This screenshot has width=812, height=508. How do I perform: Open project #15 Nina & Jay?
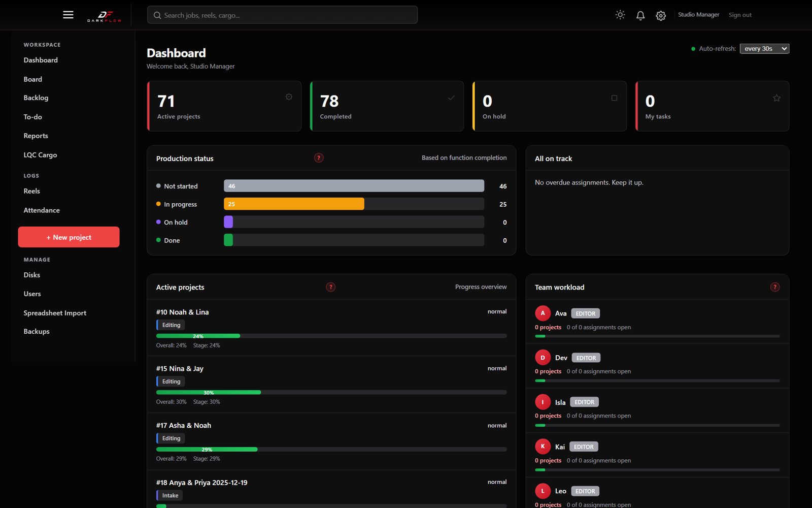pos(180,369)
